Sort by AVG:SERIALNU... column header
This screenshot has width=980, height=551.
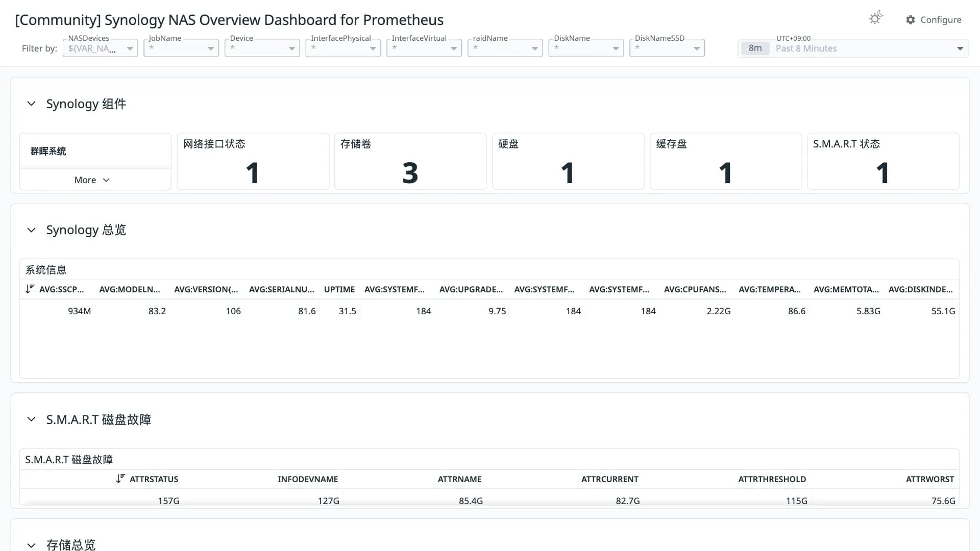point(282,289)
